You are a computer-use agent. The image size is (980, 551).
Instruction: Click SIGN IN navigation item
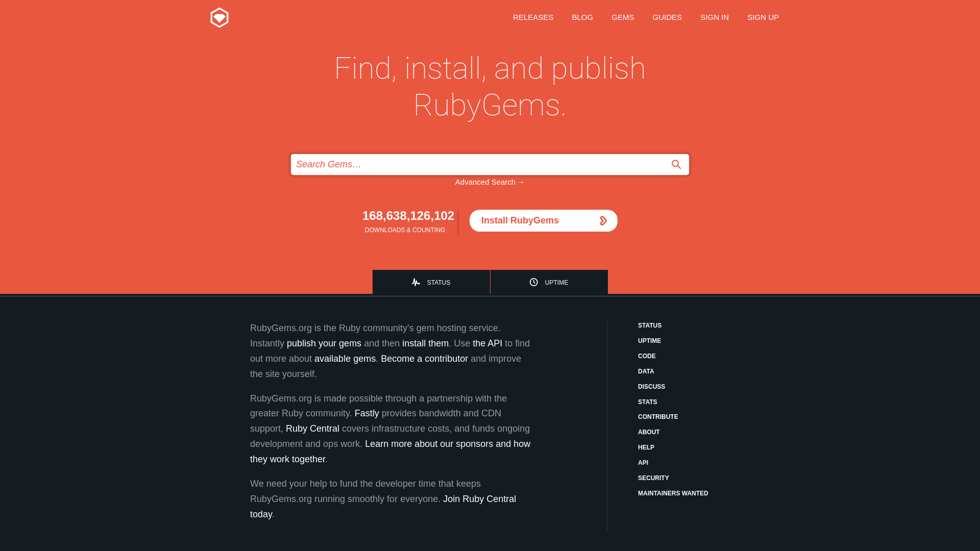[x=714, y=17]
